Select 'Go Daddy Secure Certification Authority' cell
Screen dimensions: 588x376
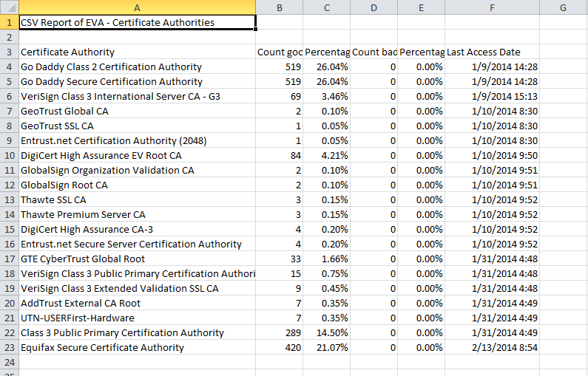click(138, 82)
